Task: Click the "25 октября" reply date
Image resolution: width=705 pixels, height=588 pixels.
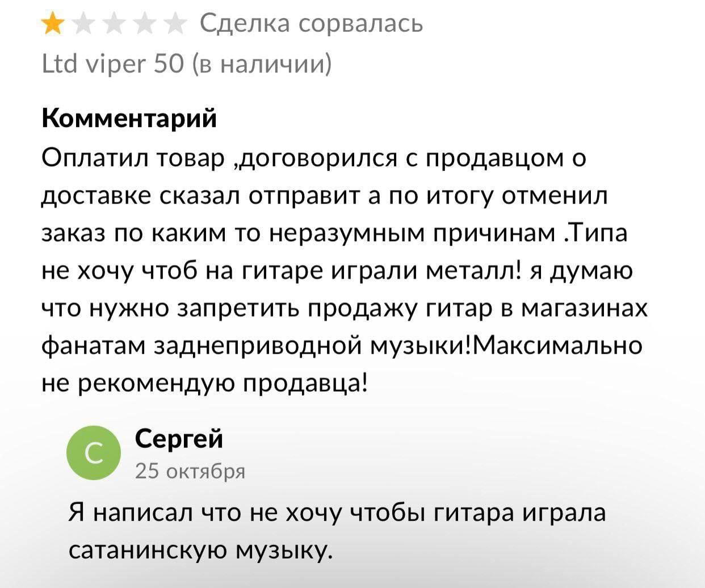Action: (x=190, y=471)
